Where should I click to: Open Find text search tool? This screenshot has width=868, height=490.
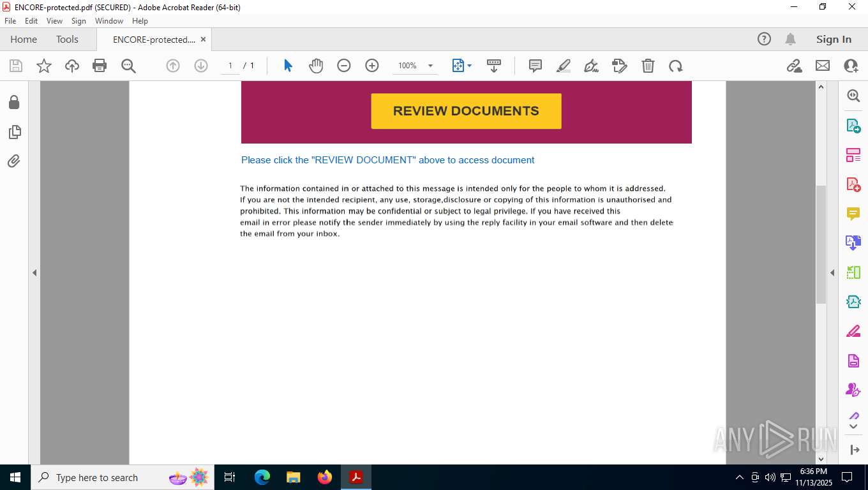pos(128,66)
